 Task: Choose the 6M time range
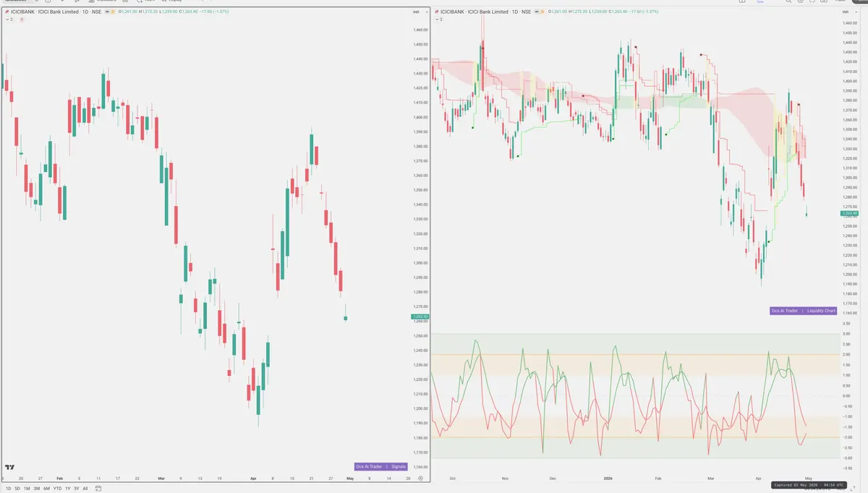pyautogui.click(x=46, y=489)
